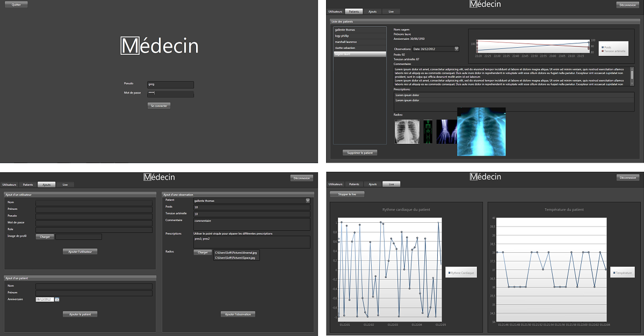Click the Commentaire box scrollbar thumb
Screen dimensions: 644x336
(x=632, y=75)
